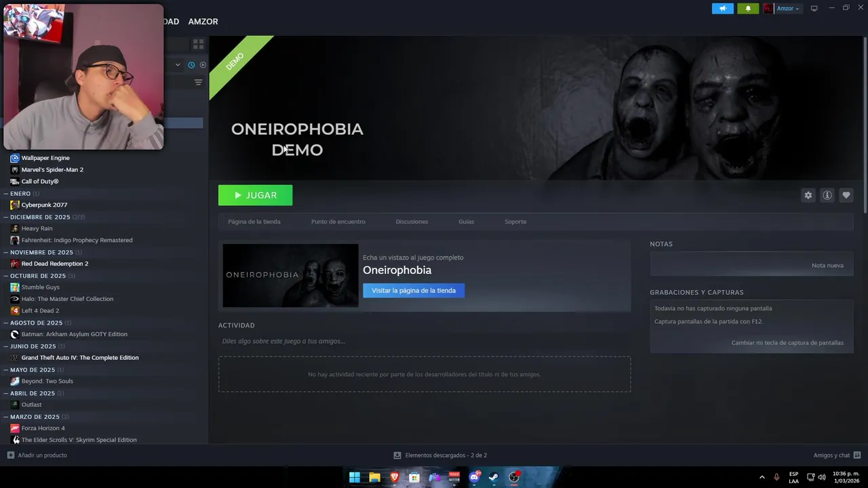Switch to Big Picture mode icon
868x488 pixels.
click(x=814, y=8)
